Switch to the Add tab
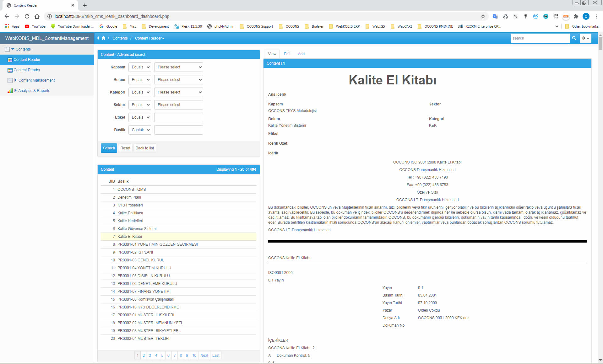The height and width of the screenshot is (364, 603). pos(301,54)
